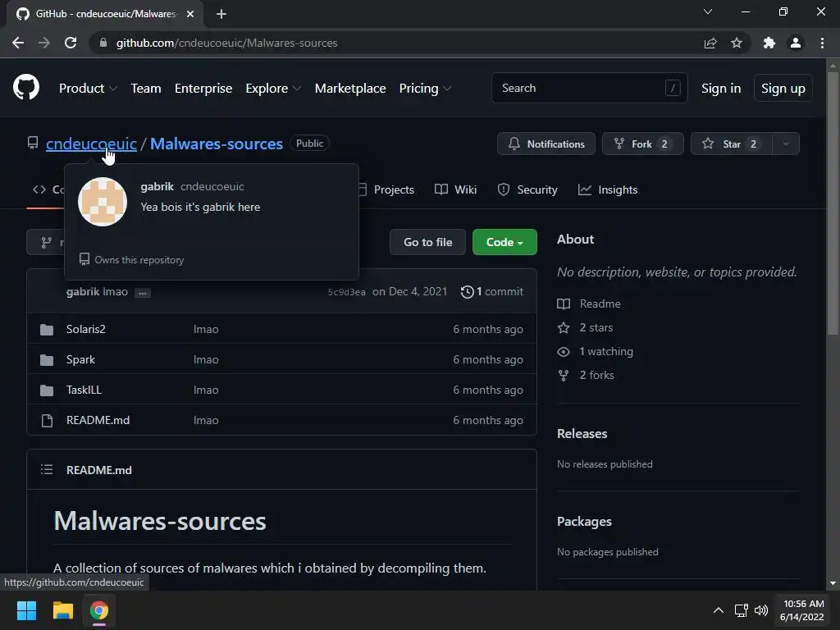
Task: Star the repository with Star button
Action: (x=732, y=144)
